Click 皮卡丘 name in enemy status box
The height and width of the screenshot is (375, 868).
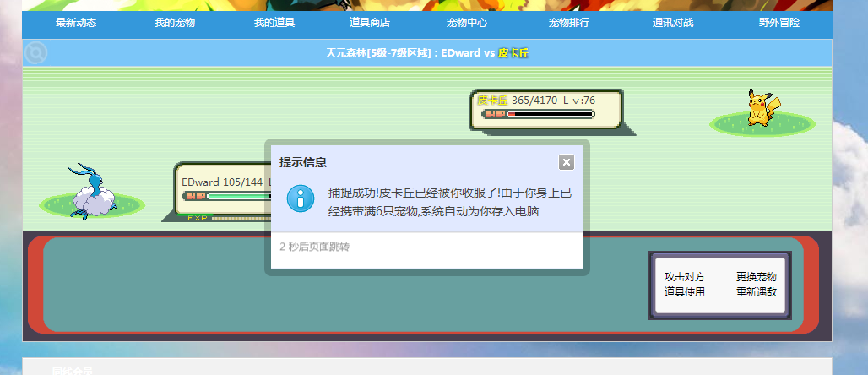click(x=492, y=101)
